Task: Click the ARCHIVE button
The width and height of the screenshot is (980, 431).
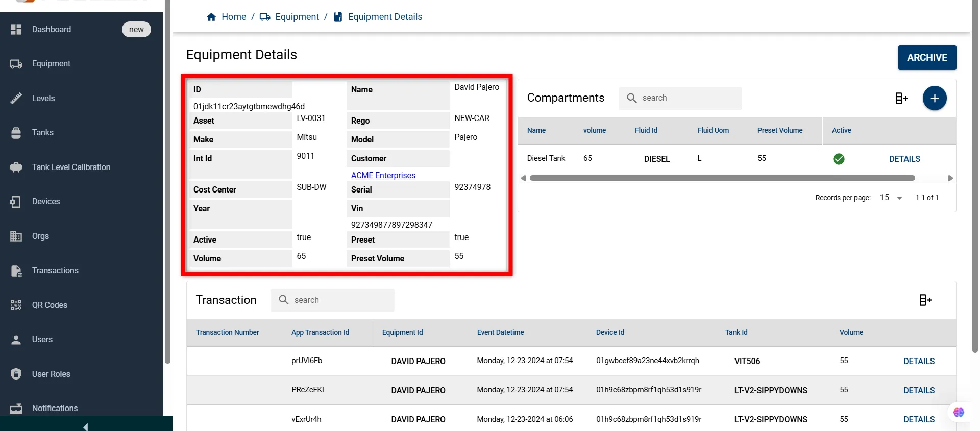Action: (927, 58)
